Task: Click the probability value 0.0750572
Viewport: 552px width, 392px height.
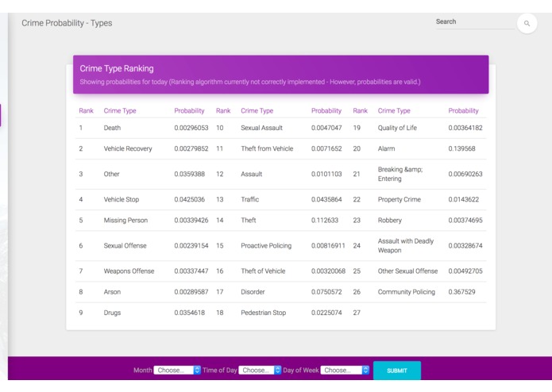Action: point(326,292)
